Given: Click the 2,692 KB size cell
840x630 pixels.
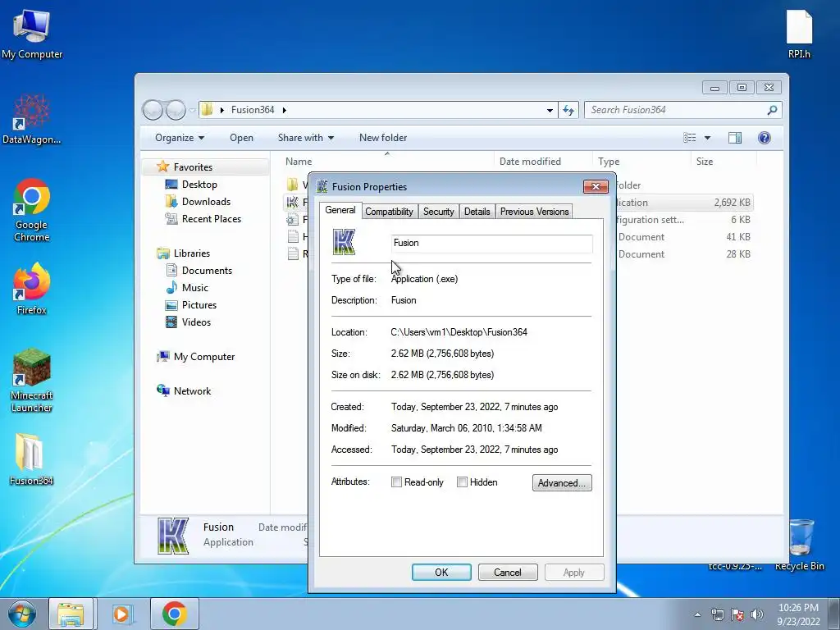Looking at the screenshot, I should coord(732,203).
